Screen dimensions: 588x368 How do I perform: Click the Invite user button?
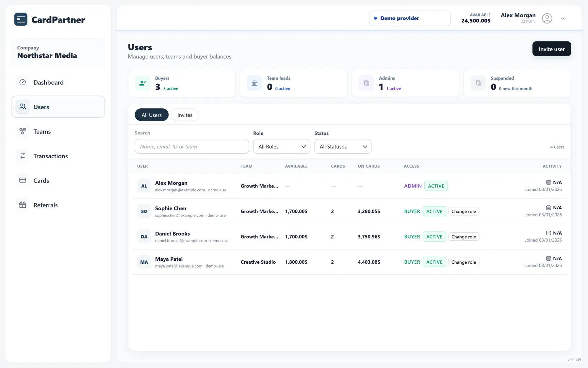pos(551,49)
